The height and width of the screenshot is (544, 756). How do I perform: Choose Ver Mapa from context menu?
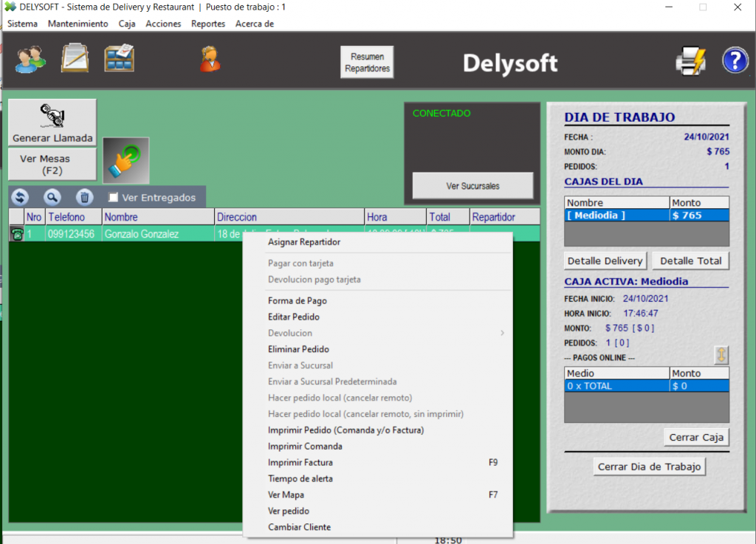pyautogui.click(x=377, y=495)
